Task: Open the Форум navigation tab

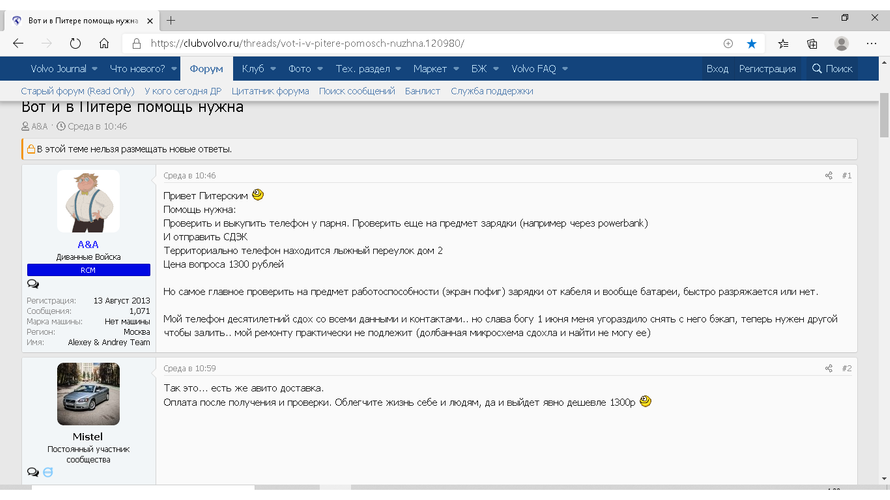Action: point(206,69)
